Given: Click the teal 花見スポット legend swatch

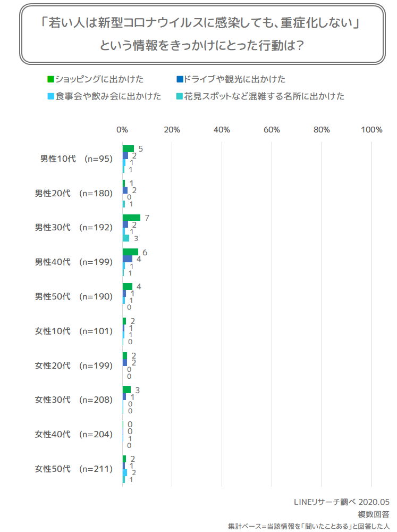Looking at the screenshot, I should pos(180,96).
